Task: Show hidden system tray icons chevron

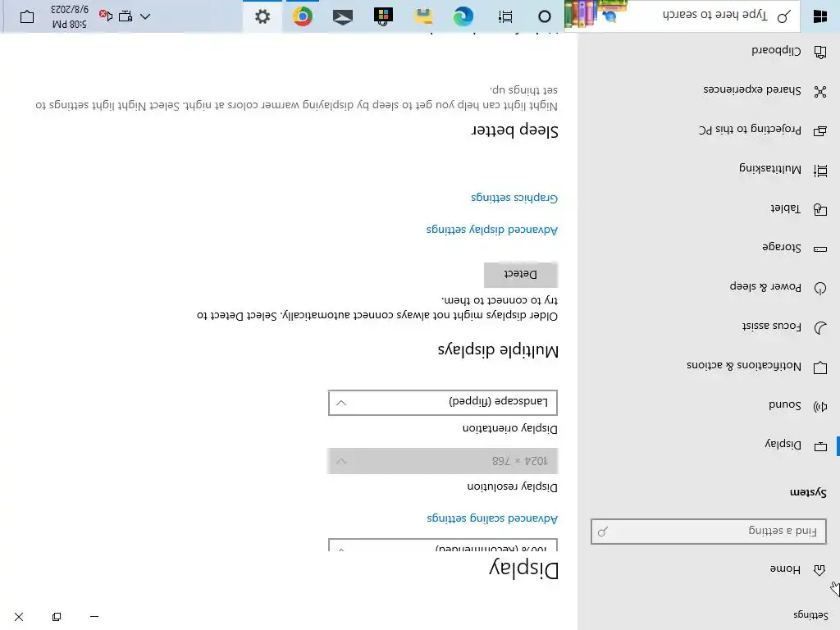Action: (145, 16)
